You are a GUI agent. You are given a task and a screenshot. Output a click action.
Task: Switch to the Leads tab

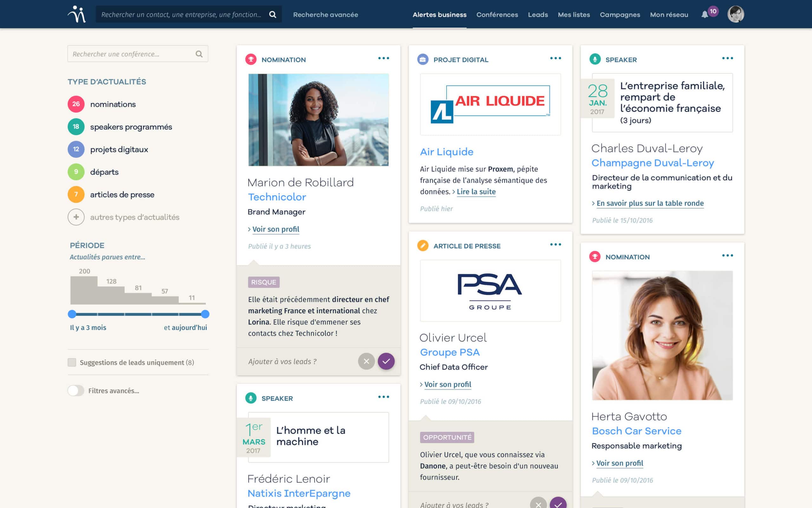click(538, 15)
